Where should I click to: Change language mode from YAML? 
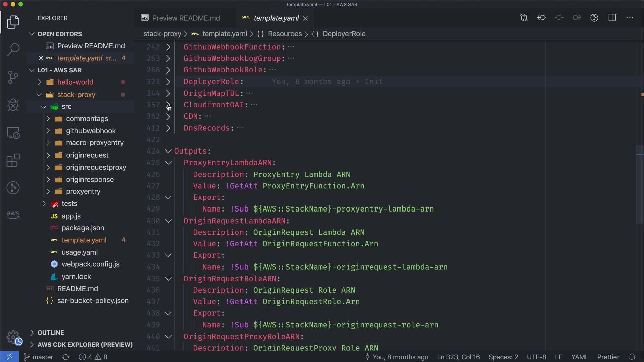pyautogui.click(x=579, y=357)
